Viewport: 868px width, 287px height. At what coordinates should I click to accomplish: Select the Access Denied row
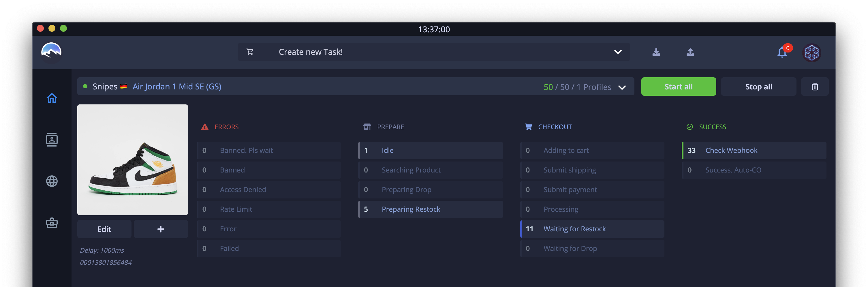click(268, 190)
